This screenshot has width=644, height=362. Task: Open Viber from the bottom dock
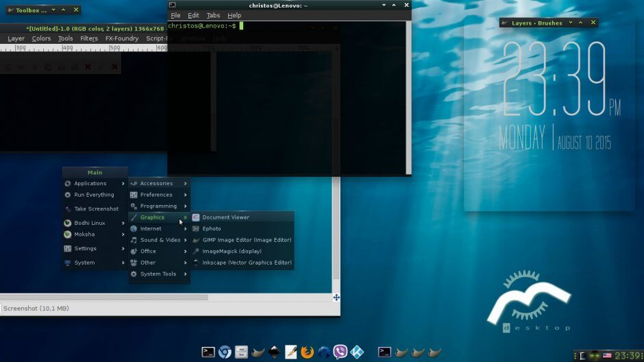pyautogui.click(x=340, y=352)
